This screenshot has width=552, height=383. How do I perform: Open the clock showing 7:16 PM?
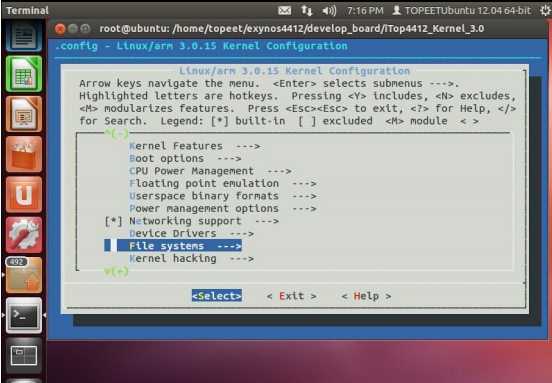pos(365,11)
